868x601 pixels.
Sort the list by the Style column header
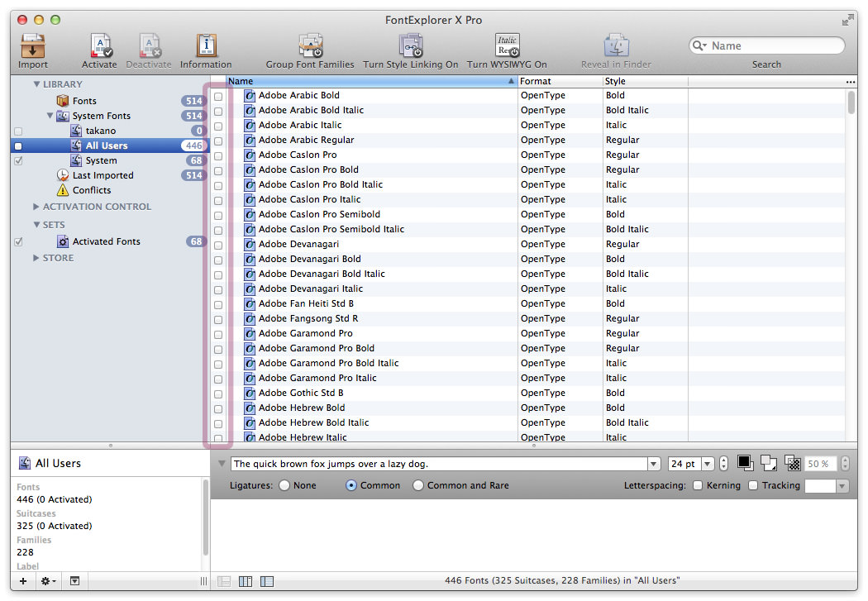(646, 81)
